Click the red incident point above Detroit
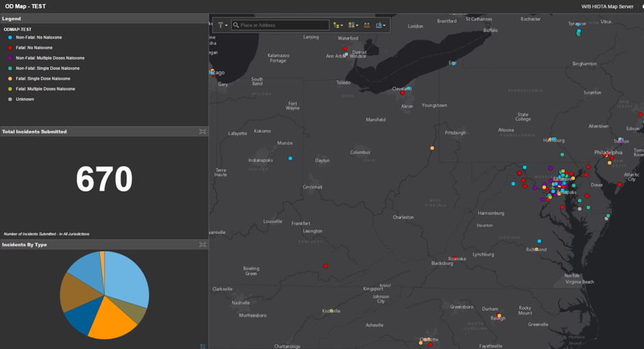Screen dimensions: 644x349 [x=345, y=49]
